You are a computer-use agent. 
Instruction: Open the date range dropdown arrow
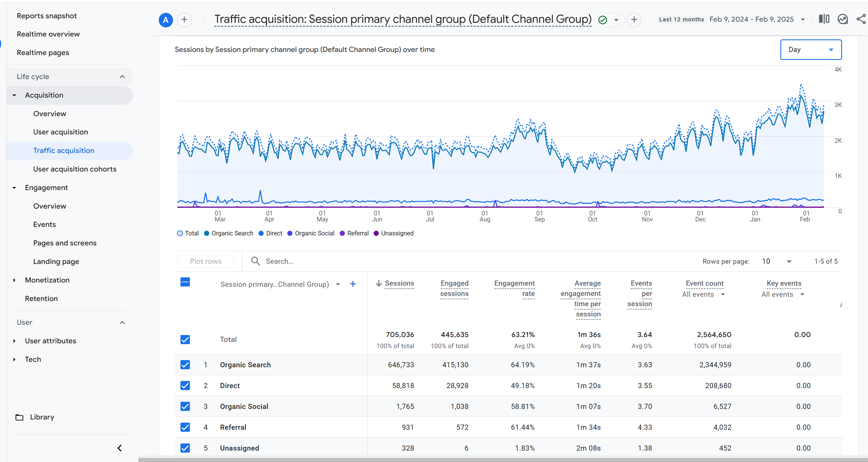(x=803, y=19)
